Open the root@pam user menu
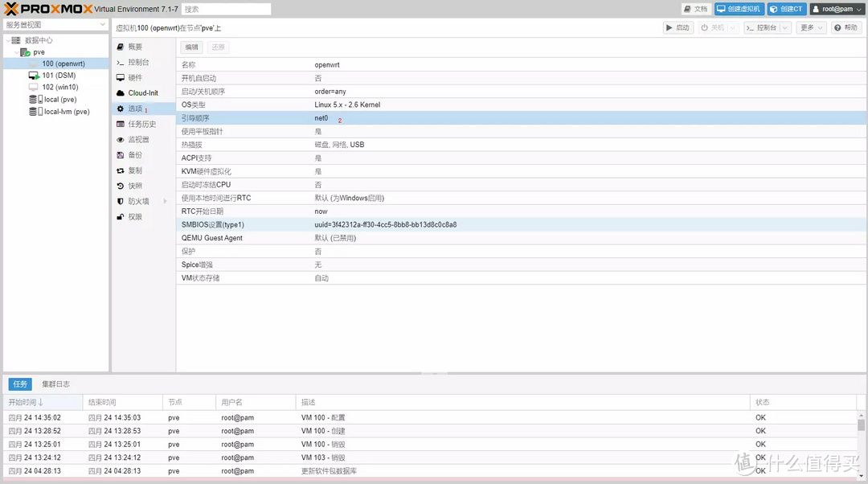868x484 pixels. tap(837, 9)
